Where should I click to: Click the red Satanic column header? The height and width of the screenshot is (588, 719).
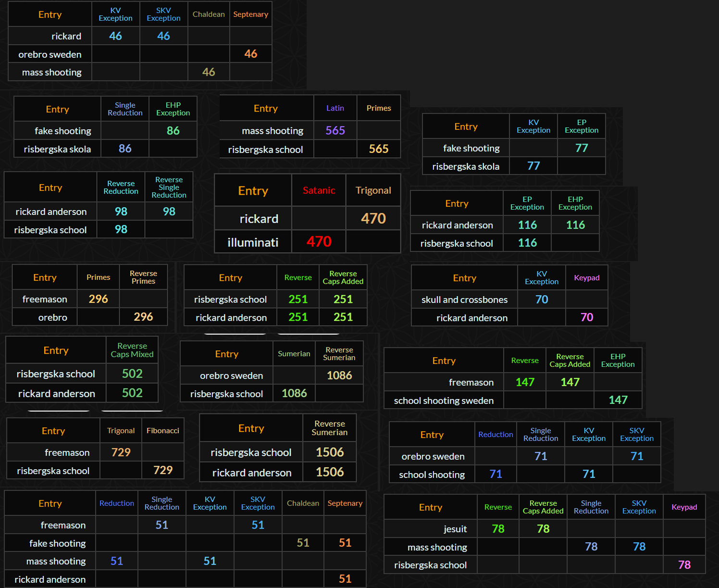pyautogui.click(x=319, y=190)
